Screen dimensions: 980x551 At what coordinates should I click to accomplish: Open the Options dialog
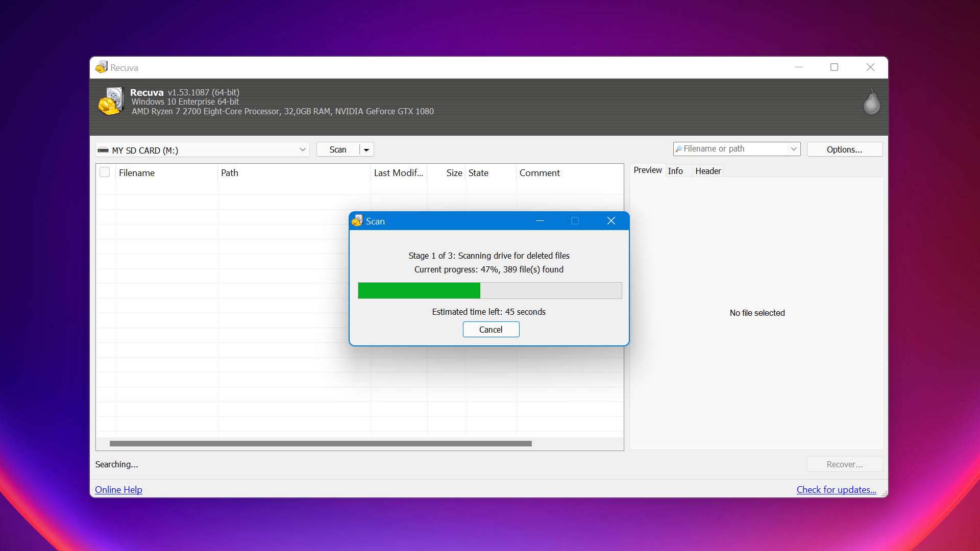pos(845,149)
